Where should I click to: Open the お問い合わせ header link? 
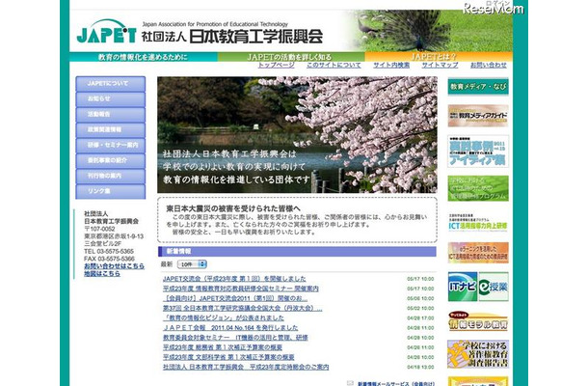click(x=489, y=65)
